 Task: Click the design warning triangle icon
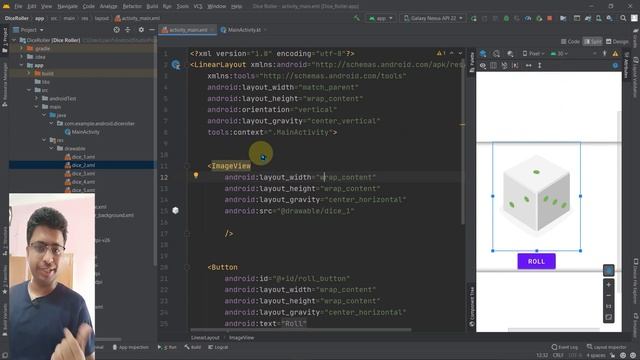[615, 53]
